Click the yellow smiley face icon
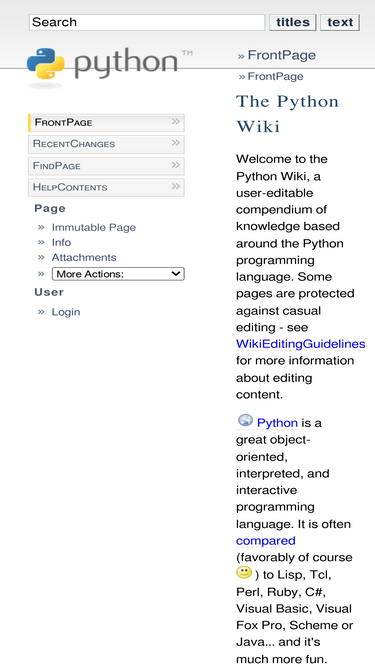The height and width of the screenshot is (667, 375). [244, 573]
